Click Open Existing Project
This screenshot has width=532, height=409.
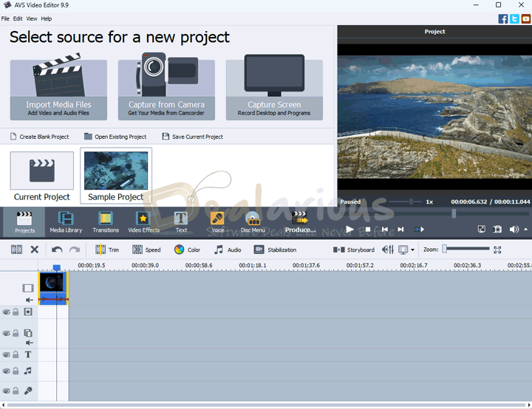tap(115, 137)
